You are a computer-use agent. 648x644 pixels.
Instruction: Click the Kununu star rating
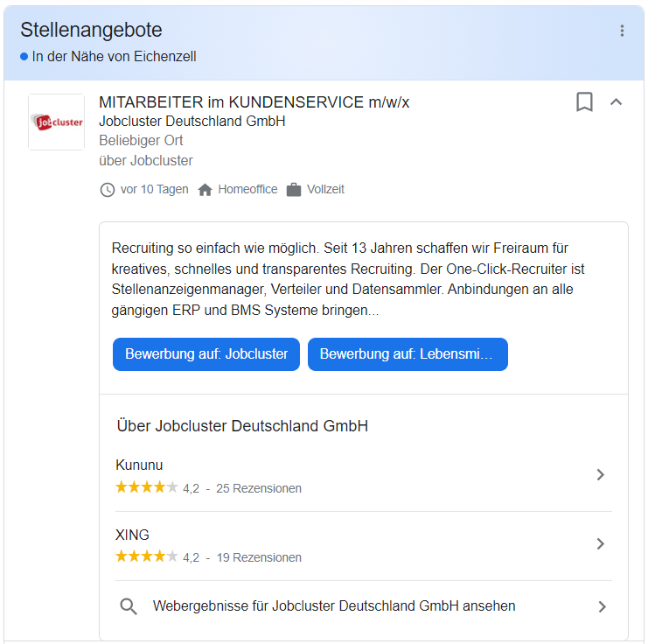tap(146, 487)
